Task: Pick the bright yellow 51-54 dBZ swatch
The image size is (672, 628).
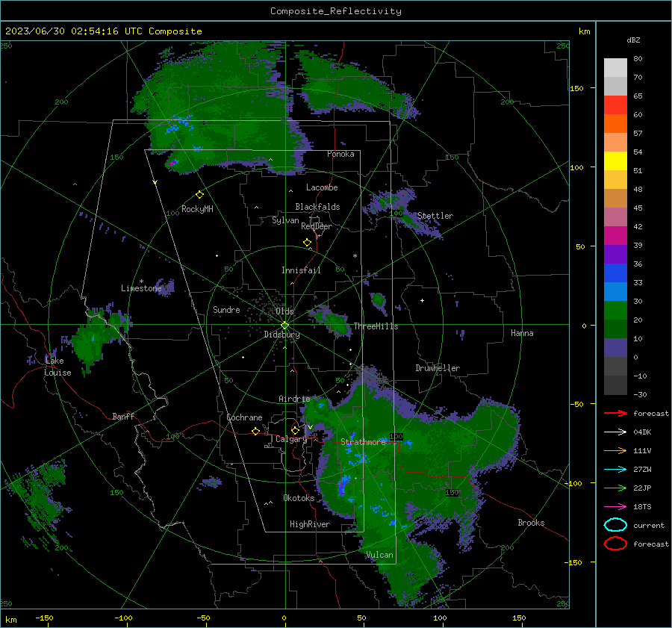Action: (x=615, y=161)
